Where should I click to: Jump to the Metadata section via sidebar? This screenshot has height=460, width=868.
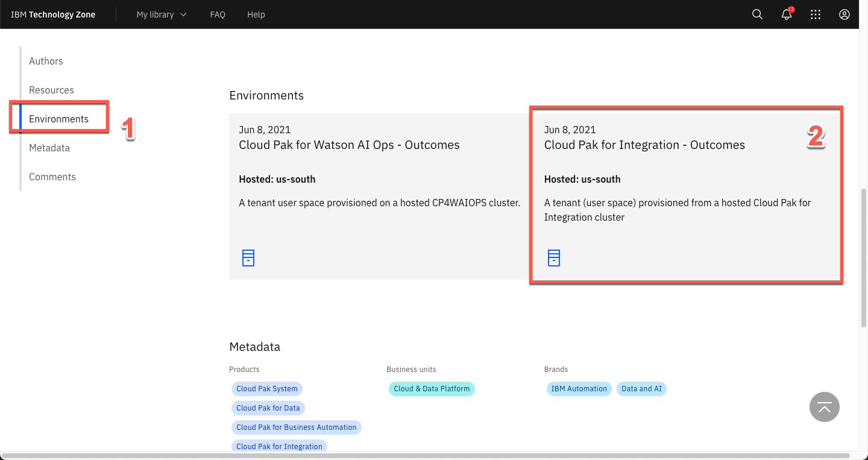coord(49,148)
